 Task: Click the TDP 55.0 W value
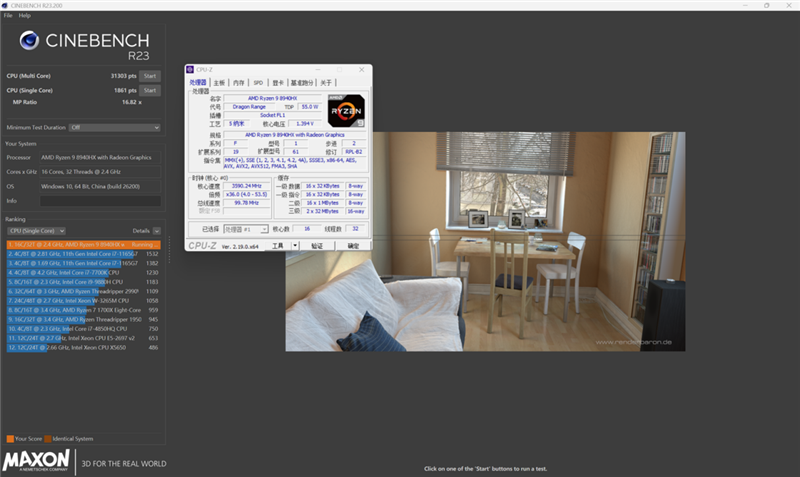click(x=310, y=107)
